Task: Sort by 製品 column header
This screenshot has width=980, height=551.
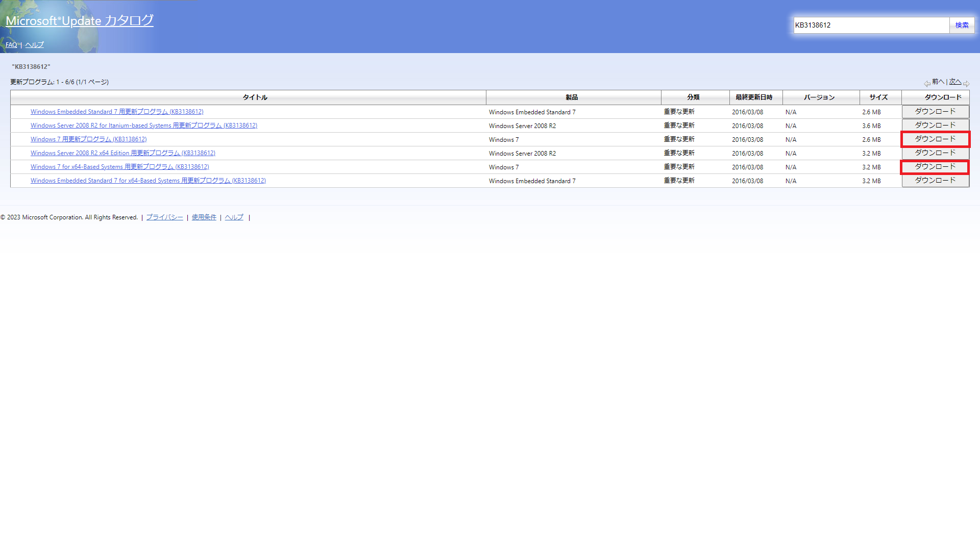Action: pos(572,97)
